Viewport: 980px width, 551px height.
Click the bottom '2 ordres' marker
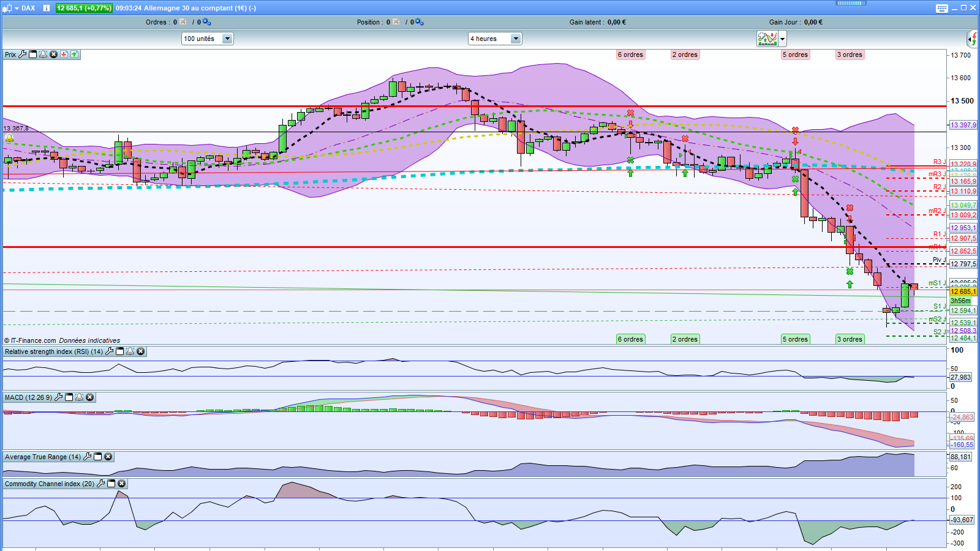685,339
